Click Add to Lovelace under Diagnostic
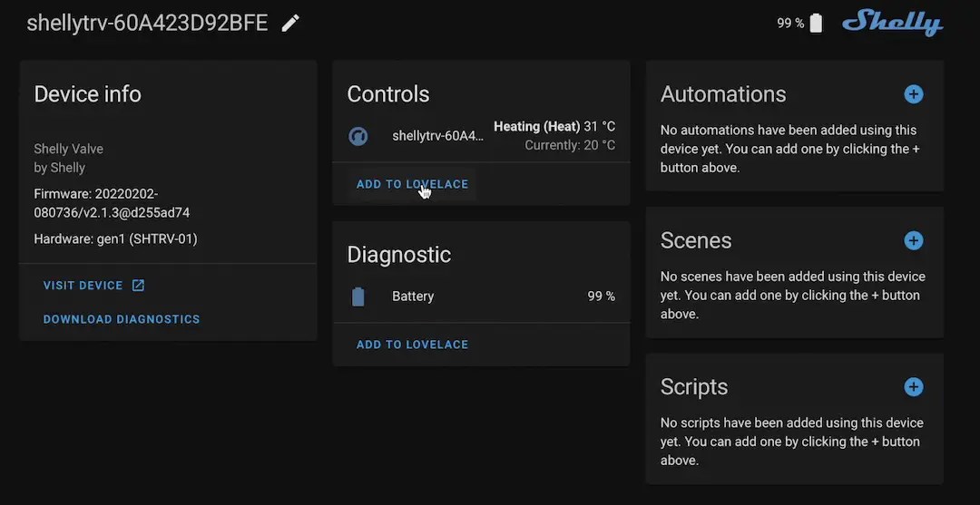The image size is (980, 505). coord(412,345)
